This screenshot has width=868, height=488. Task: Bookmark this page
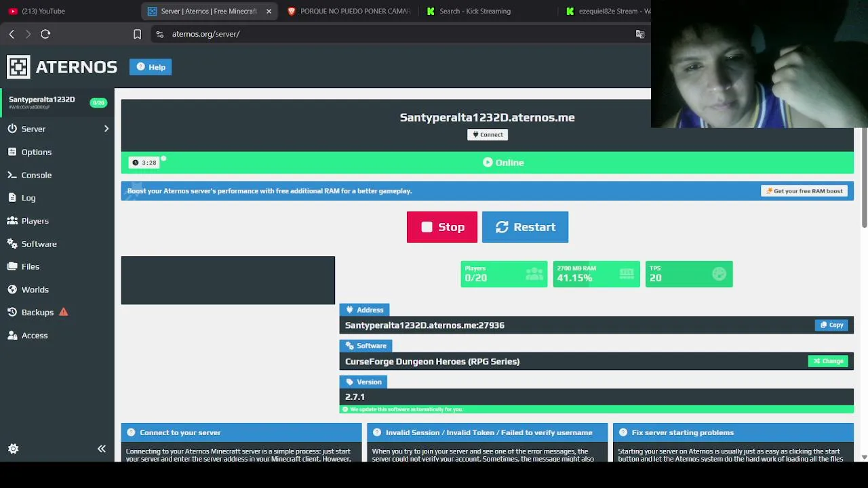click(137, 34)
